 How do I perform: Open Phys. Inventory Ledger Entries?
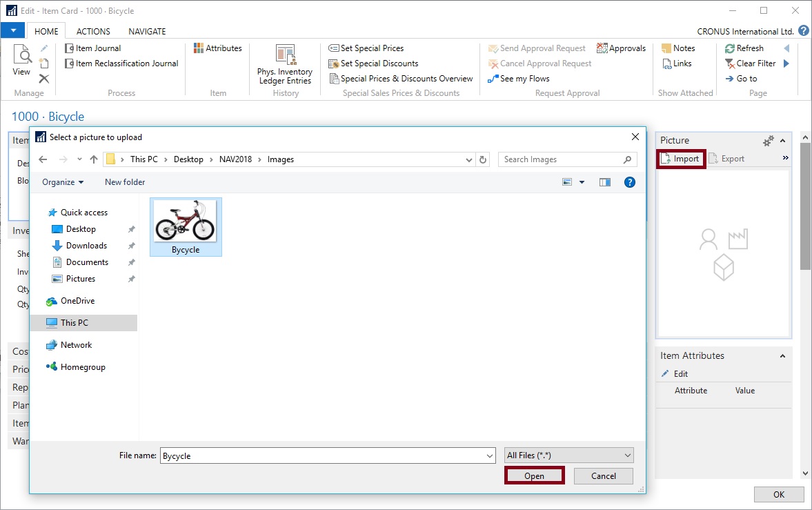285,56
